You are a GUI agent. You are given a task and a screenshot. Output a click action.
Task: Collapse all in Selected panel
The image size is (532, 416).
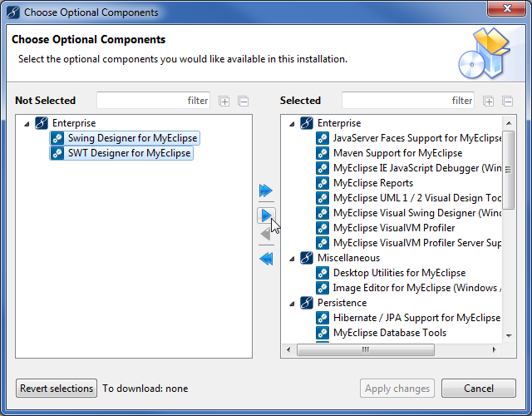click(507, 102)
